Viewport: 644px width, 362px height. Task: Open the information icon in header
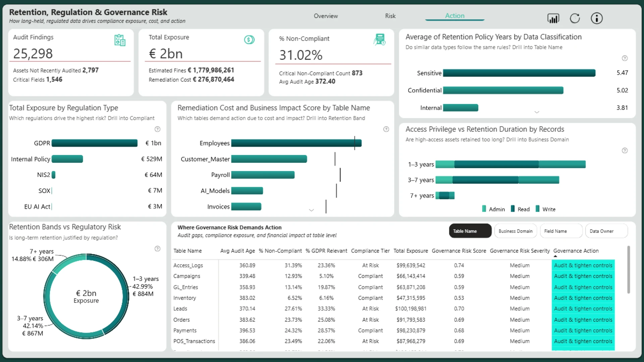pos(597,18)
